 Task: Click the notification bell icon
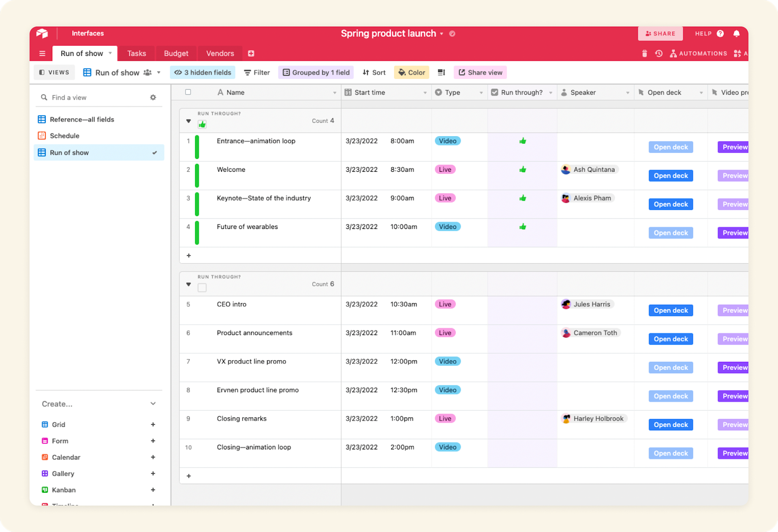pyautogui.click(x=737, y=34)
